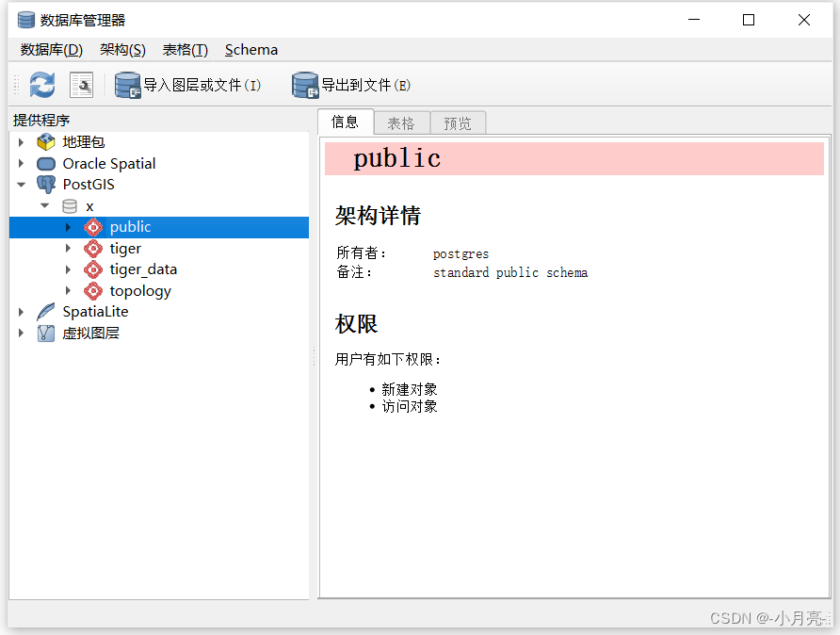Open the Schema menu

(250, 49)
